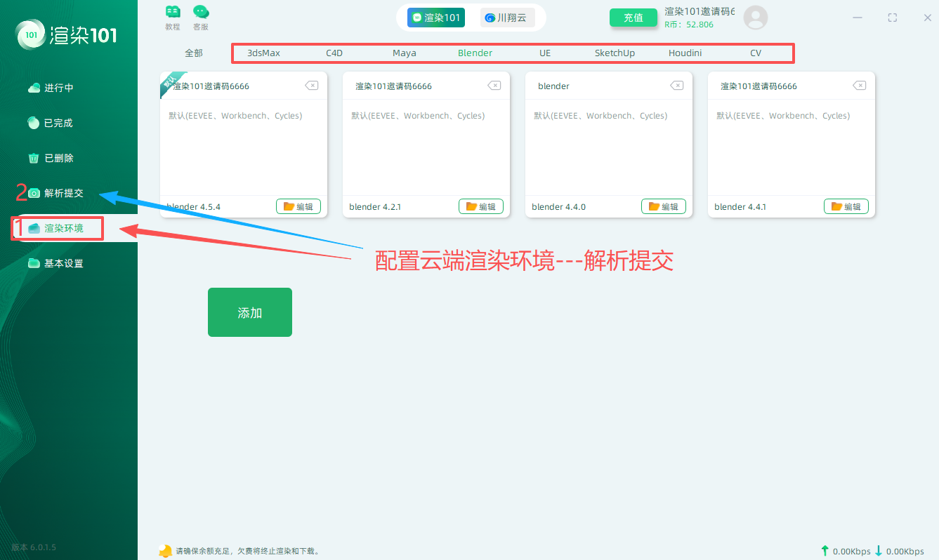Delete the blender 4.5.4 environment card
939x560 pixels.
click(311, 86)
